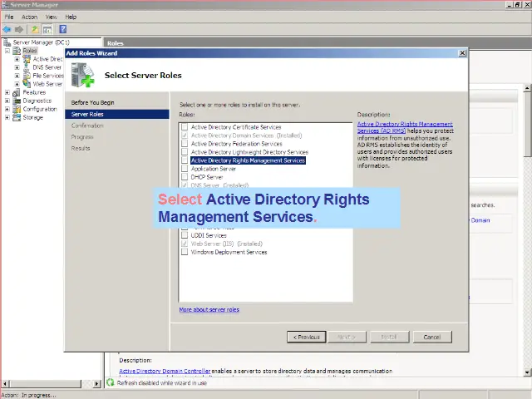
Task: Go to the Before You Begin step
Action: click(x=93, y=102)
